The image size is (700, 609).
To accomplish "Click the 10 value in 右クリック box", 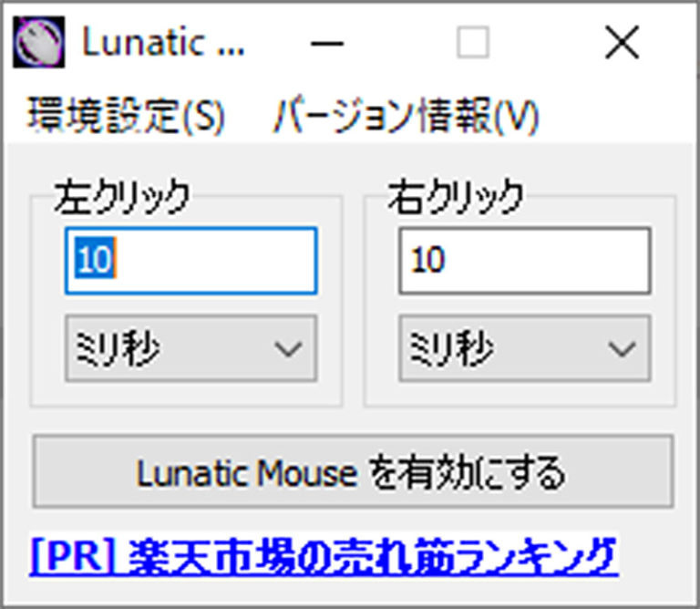I will point(427,262).
